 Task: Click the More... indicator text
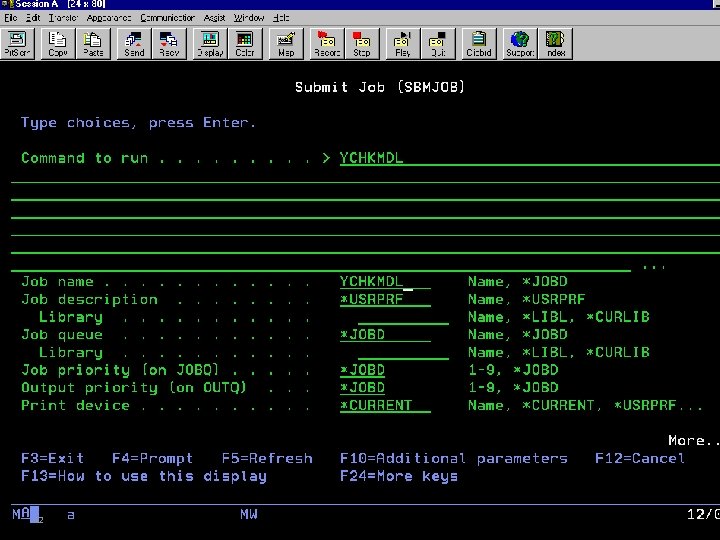point(694,441)
